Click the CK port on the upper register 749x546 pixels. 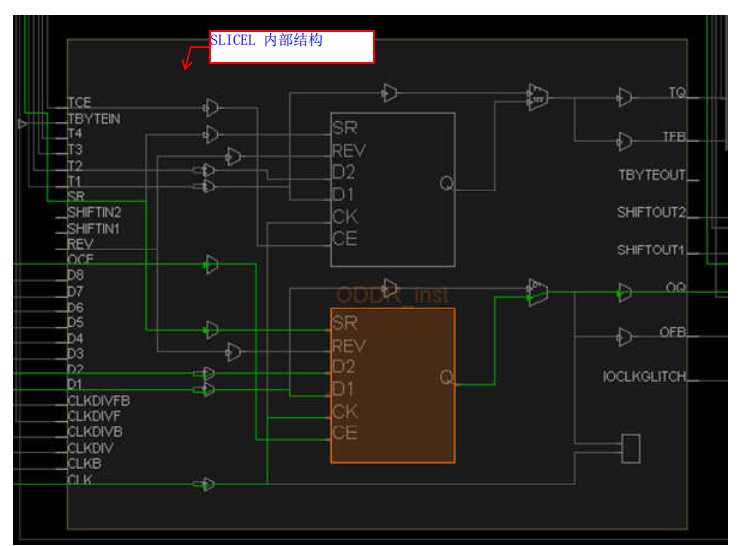[x=345, y=216]
